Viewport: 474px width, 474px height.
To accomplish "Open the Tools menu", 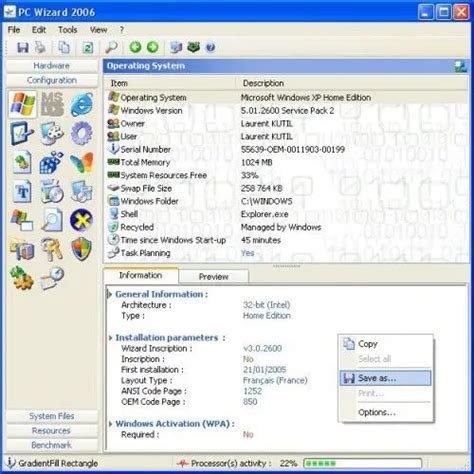I will [x=68, y=30].
